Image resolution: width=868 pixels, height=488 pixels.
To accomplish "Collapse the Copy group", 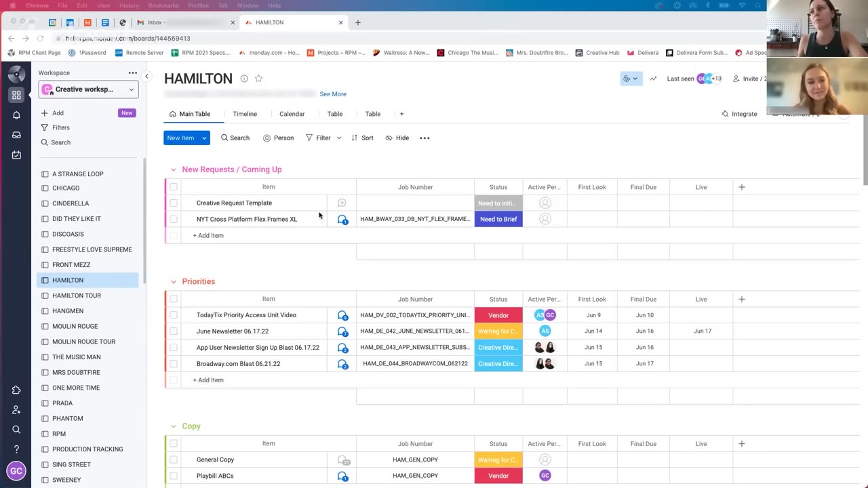I will [173, 426].
